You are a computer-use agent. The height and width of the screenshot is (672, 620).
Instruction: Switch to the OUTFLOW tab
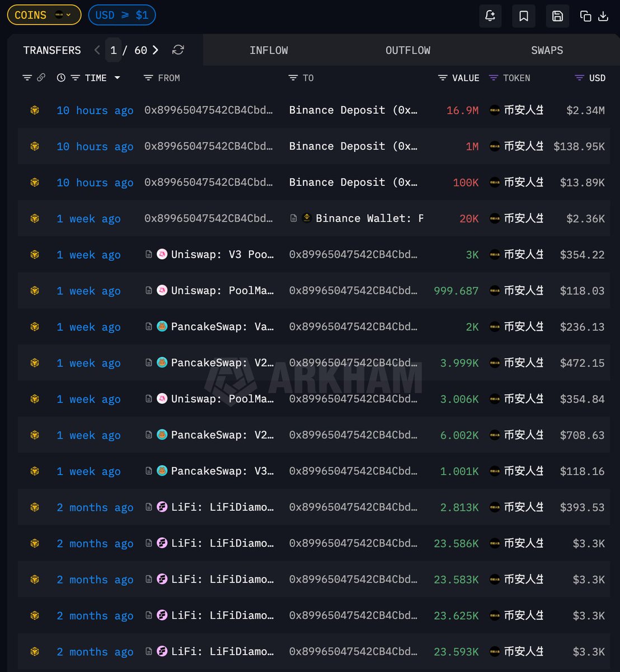408,50
